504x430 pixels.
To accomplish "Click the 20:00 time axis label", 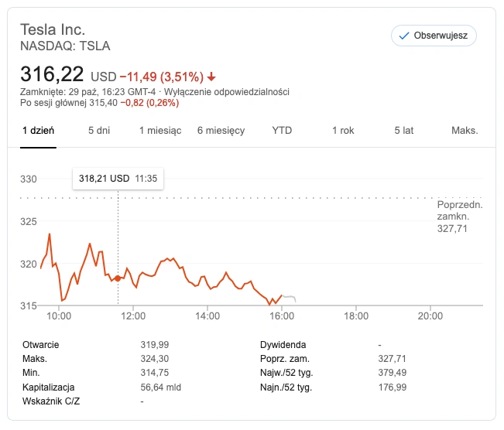I will [430, 316].
